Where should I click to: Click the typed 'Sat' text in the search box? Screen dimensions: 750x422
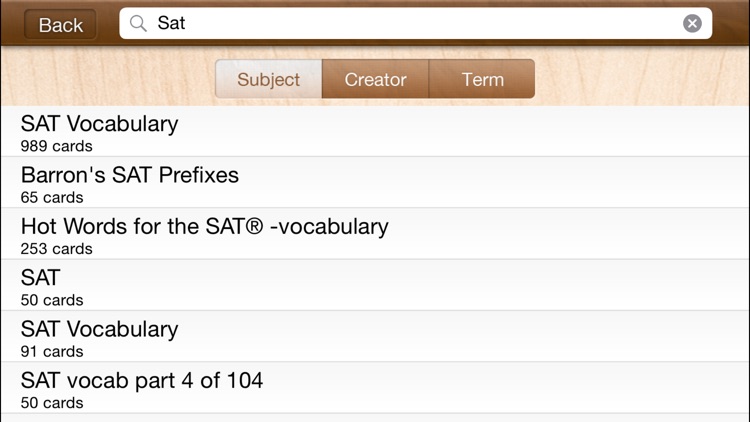172,23
